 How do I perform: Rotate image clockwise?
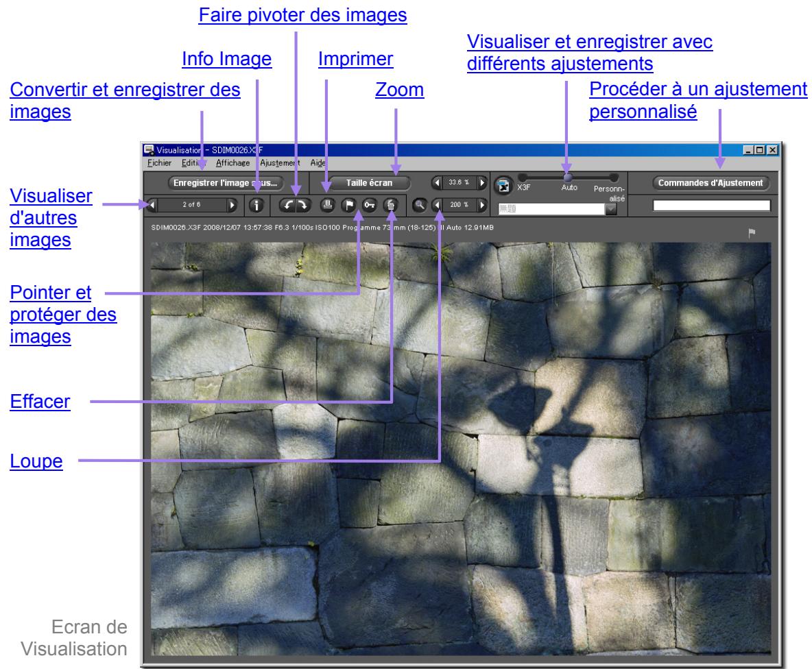coord(303,206)
